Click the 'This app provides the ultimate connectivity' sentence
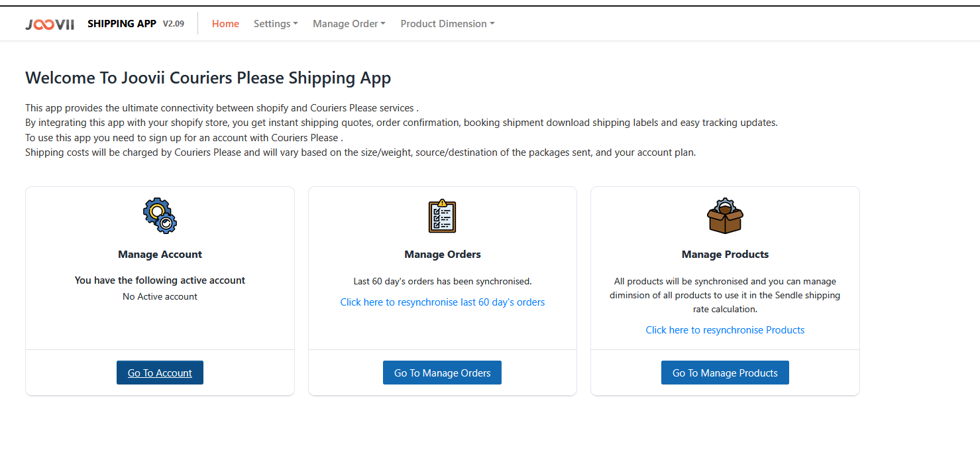Image resolution: width=980 pixels, height=468 pixels. click(x=222, y=108)
